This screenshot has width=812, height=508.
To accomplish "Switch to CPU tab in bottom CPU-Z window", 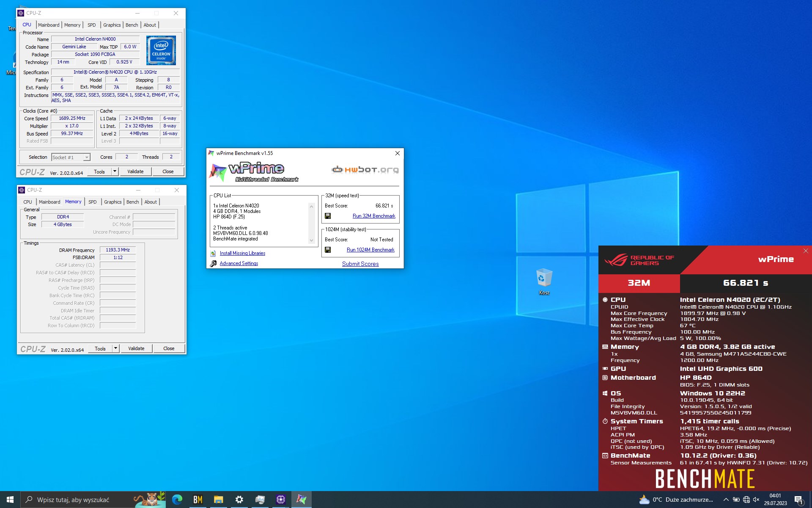I will [27, 202].
